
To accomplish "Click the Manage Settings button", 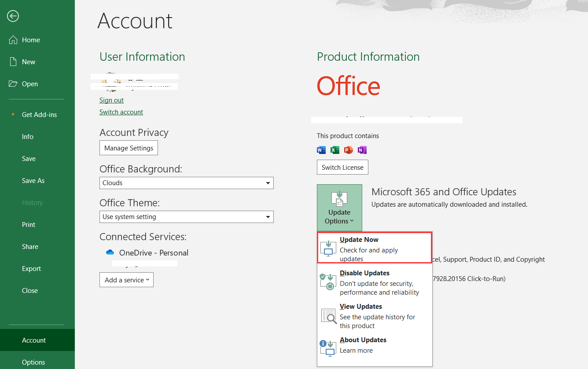I will pyautogui.click(x=129, y=148).
